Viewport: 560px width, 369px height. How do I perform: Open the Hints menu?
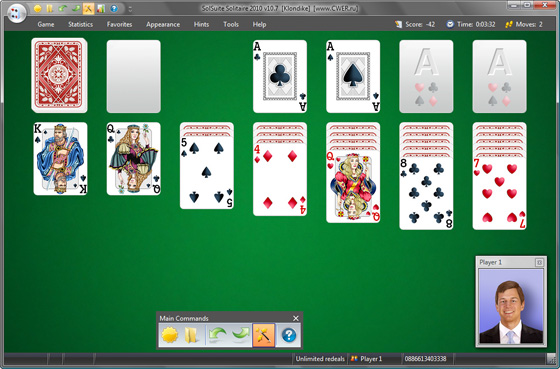pos(201,24)
